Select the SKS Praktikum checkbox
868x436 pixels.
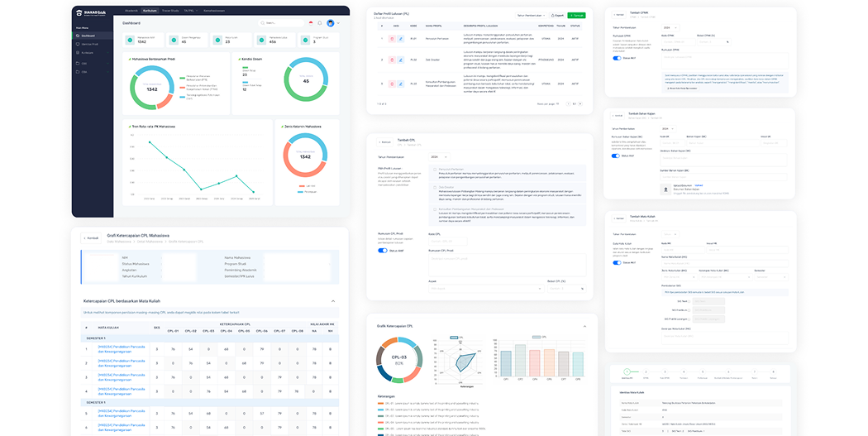689,310
